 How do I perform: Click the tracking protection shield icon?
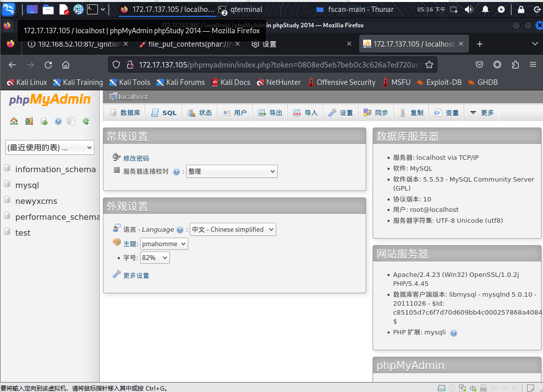point(116,65)
